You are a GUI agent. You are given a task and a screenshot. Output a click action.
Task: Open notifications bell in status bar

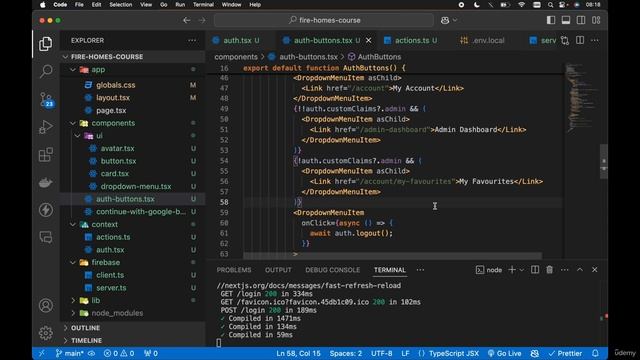595,353
